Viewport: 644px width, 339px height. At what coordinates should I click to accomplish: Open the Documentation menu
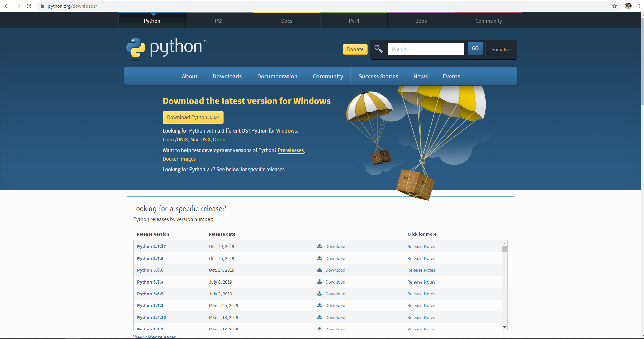277,76
